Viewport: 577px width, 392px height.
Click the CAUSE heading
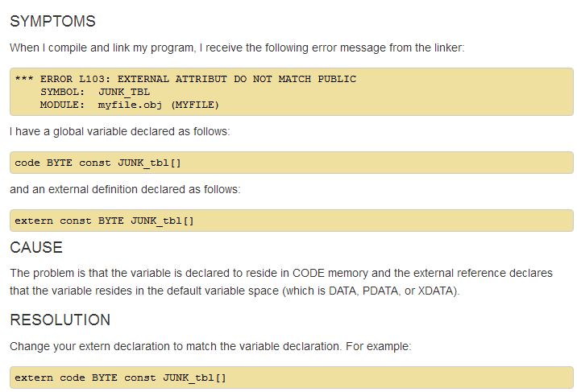point(36,248)
